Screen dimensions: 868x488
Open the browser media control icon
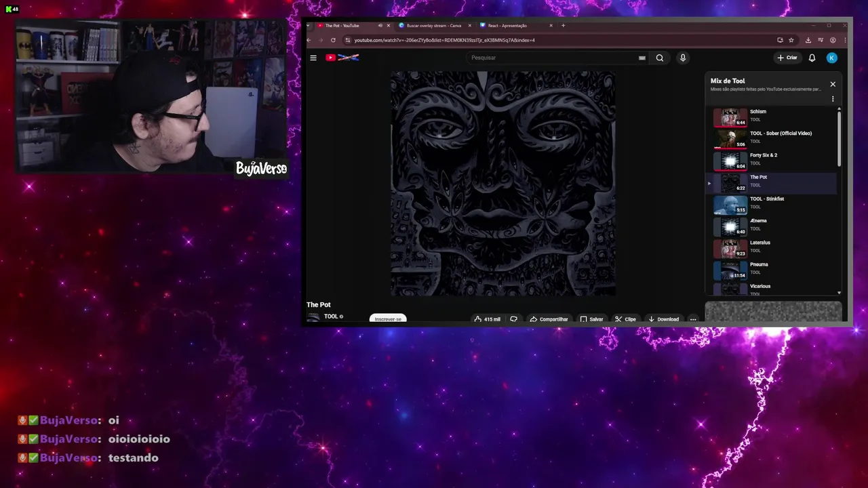821,40
